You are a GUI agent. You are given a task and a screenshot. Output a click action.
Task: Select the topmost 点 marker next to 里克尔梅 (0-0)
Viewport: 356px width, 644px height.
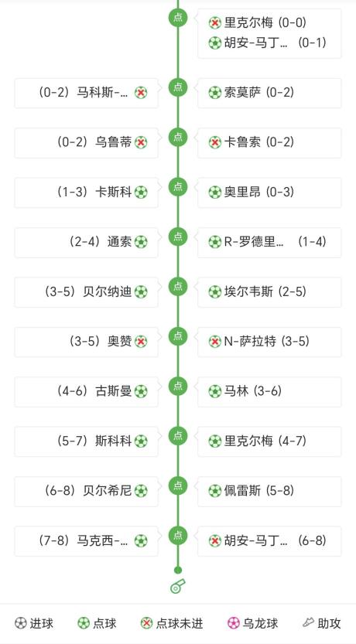click(x=178, y=18)
